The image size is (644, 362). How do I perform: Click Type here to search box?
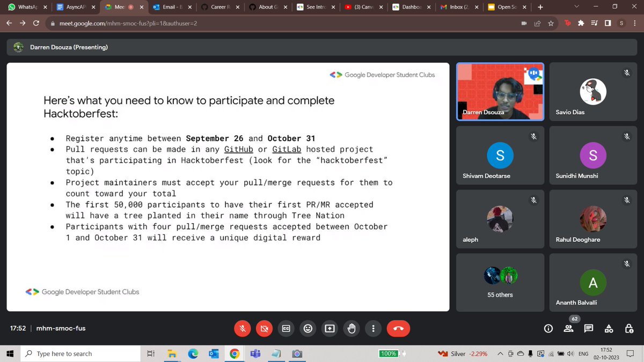point(80,353)
